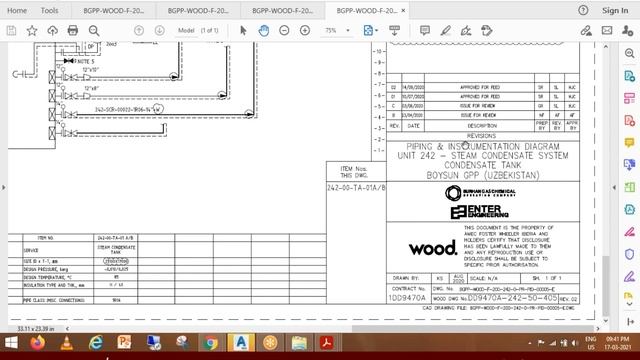
Task: Add a sticky note comment
Action: 425,31
